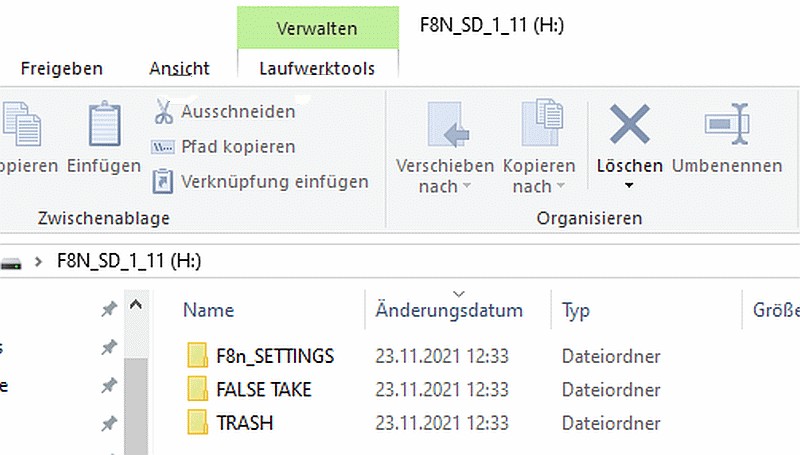Open the Löschen dropdown arrow
Screen dimensions: 800x455
tap(629, 186)
